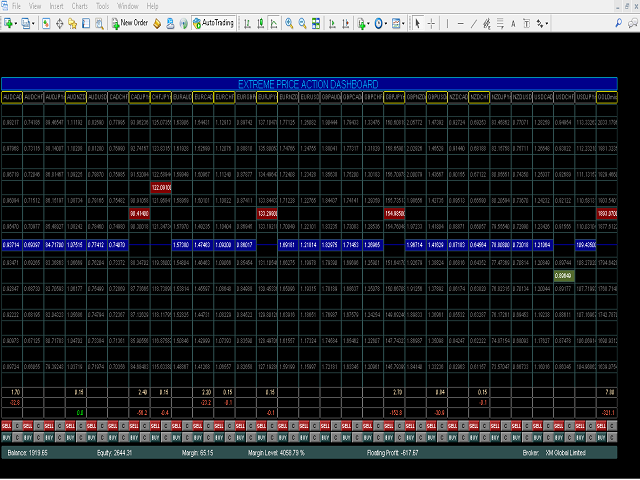The image size is (640, 480).
Task: Open the New Chart tool
Action: click(x=8, y=23)
